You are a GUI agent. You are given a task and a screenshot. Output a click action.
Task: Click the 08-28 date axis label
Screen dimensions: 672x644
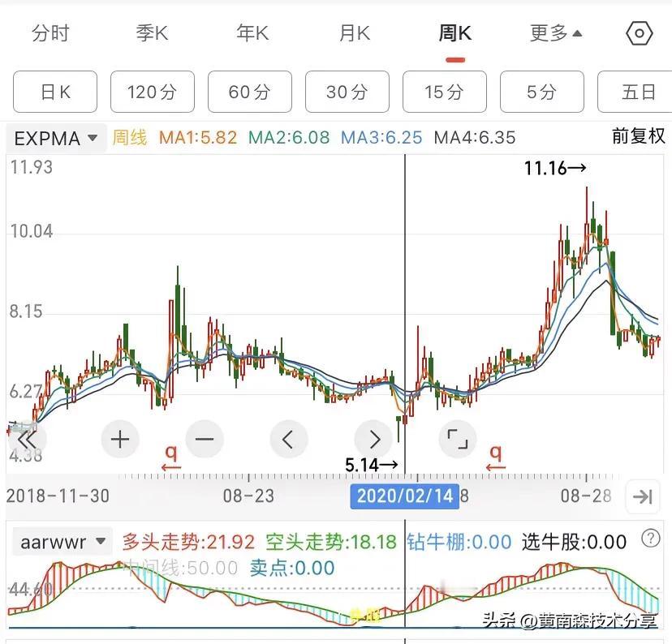click(586, 496)
